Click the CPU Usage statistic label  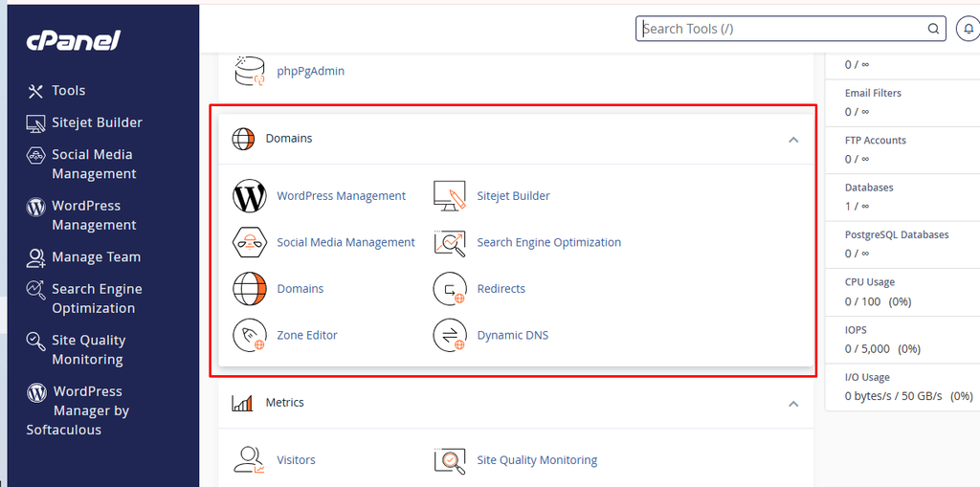(x=869, y=282)
